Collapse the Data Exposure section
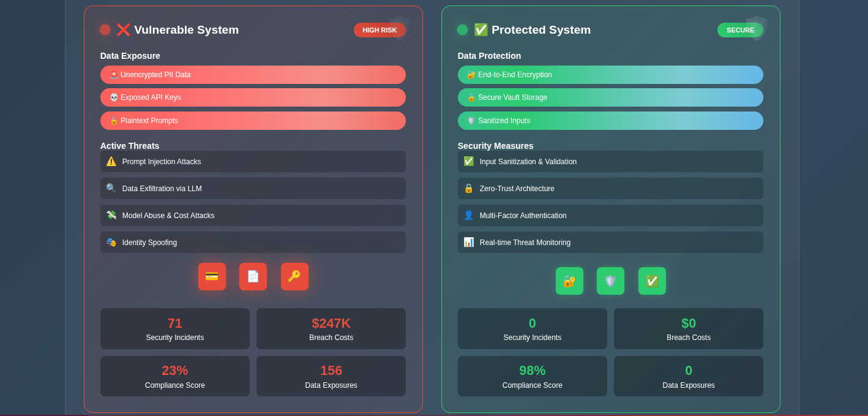This screenshot has height=416, width=868. tap(130, 56)
